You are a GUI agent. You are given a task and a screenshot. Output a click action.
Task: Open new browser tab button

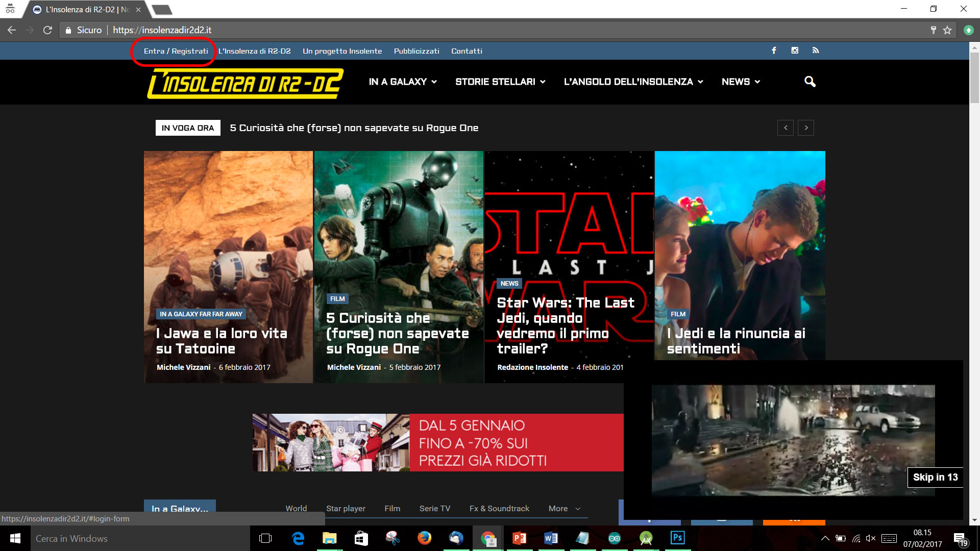click(x=162, y=10)
